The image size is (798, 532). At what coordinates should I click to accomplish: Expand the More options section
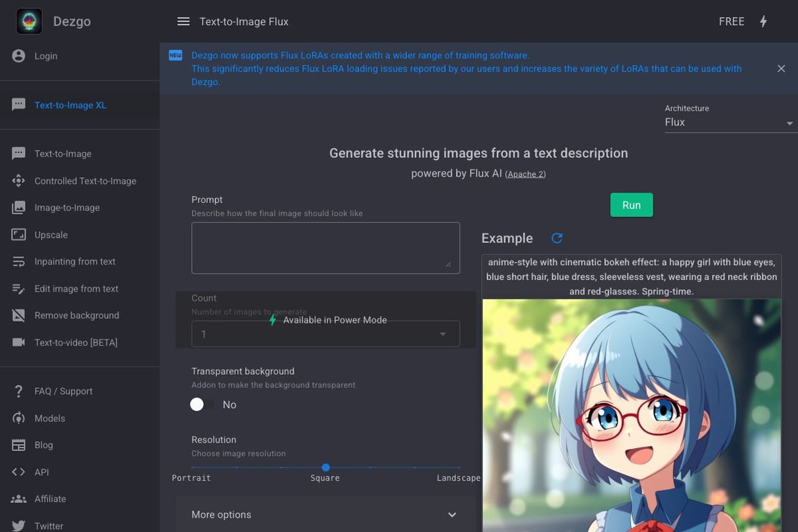pos(326,515)
